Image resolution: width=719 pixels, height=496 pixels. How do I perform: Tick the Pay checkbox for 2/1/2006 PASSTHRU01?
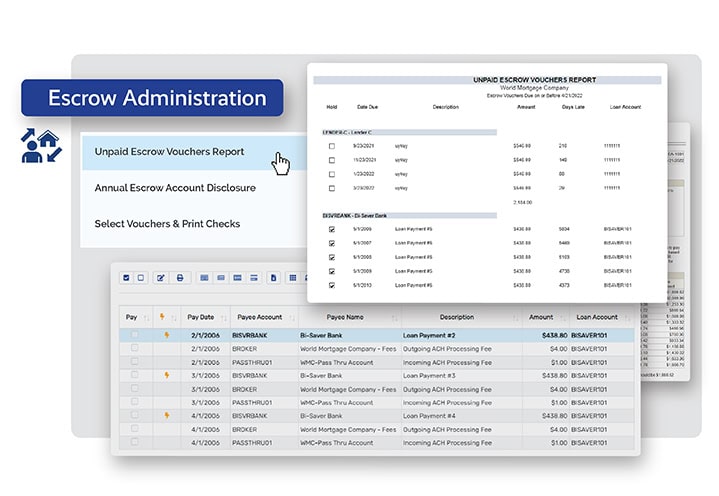[x=134, y=362]
